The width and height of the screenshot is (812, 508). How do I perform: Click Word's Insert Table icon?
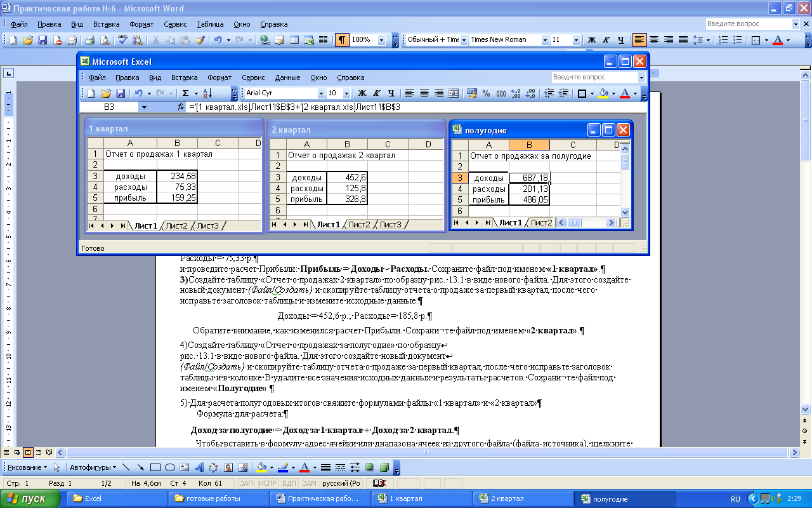(294, 39)
